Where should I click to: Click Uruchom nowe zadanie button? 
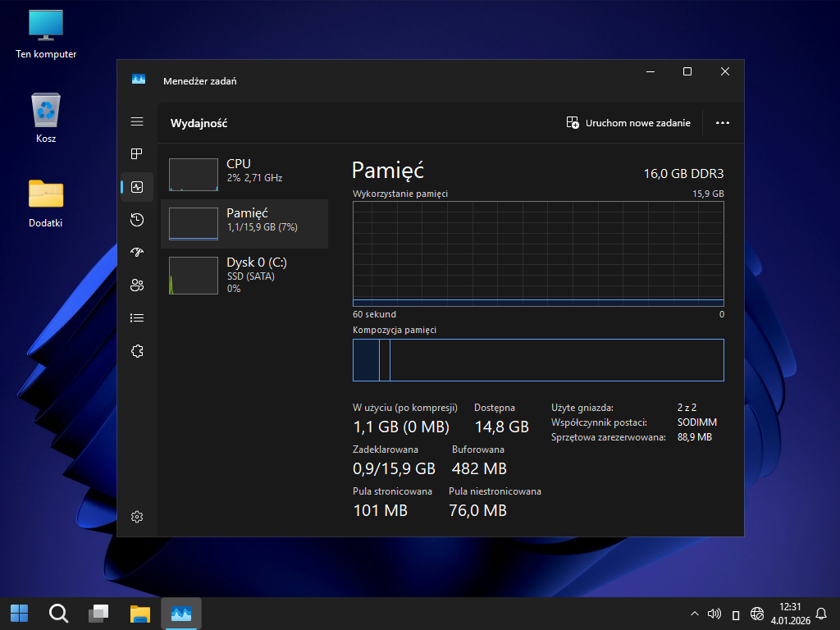pyautogui.click(x=629, y=123)
